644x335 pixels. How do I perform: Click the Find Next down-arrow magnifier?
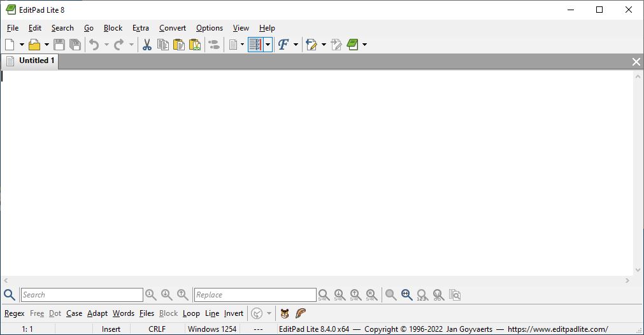167,295
